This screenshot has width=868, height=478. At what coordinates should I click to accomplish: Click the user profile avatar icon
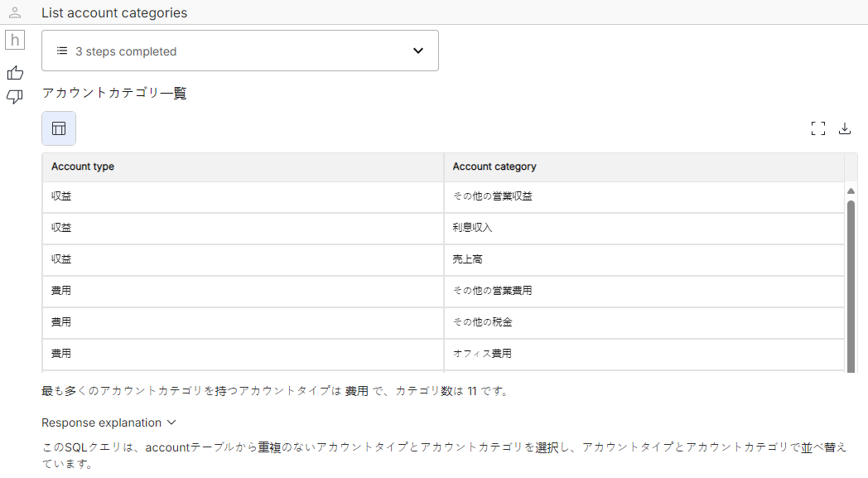[x=14, y=12]
